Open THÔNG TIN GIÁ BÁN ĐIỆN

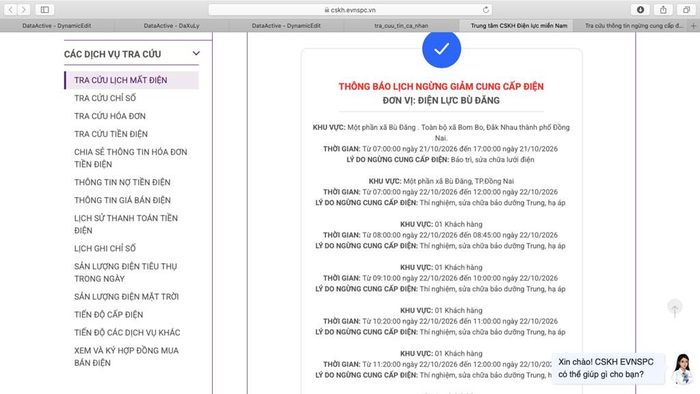122,200
